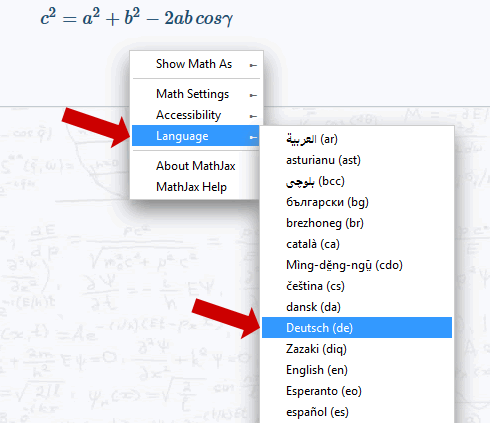Expand the Math Settings submenu arrow
The image size is (490, 423).
coord(253,95)
